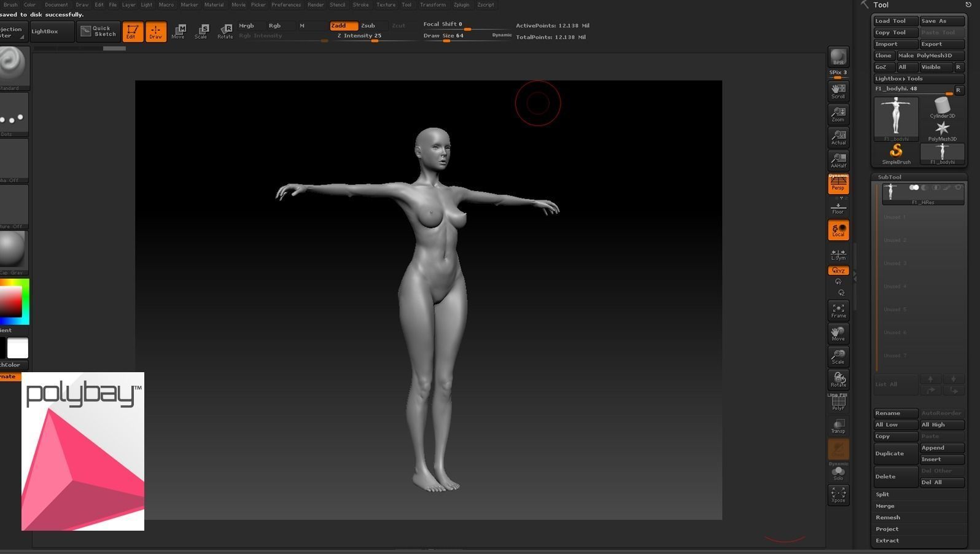Open the Alpha Off selector
Image resolution: width=980 pixels, height=554 pixels.
pyautogui.click(x=13, y=161)
